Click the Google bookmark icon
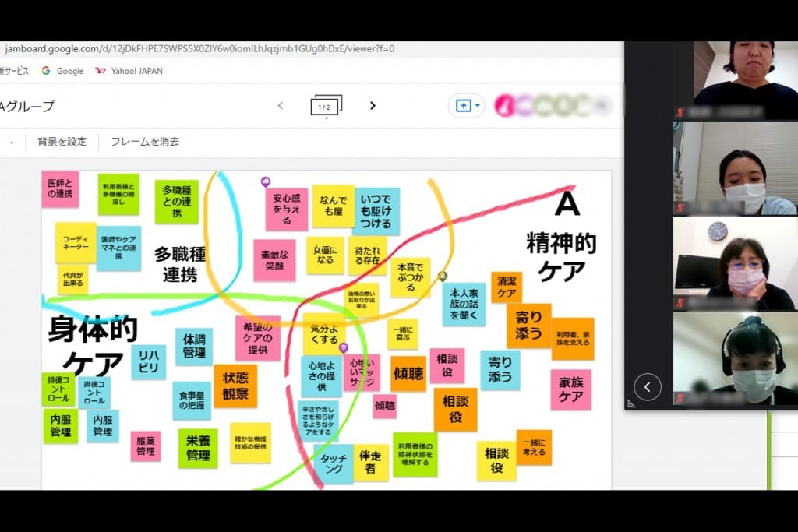The width and height of the screenshot is (798, 532). (x=46, y=71)
